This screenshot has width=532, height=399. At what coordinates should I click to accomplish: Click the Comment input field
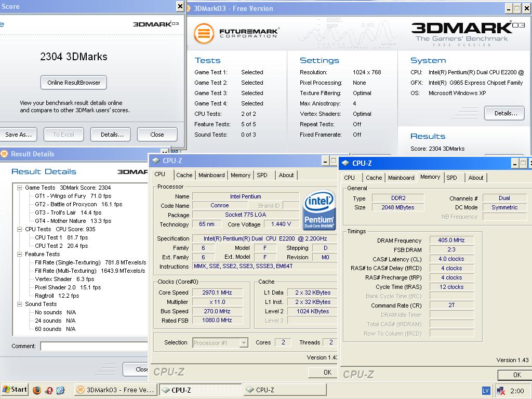pyautogui.click(x=94, y=346)
